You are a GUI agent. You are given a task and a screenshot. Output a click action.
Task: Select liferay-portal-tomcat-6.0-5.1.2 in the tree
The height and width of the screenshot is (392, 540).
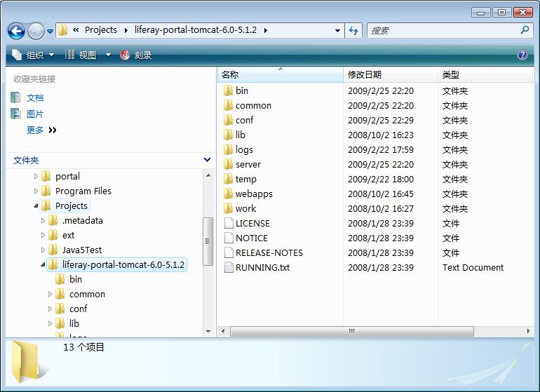[123, 264]
